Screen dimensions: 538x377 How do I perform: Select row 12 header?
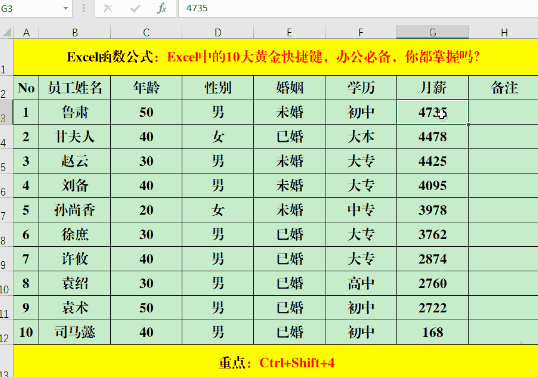tap(7, 332)
